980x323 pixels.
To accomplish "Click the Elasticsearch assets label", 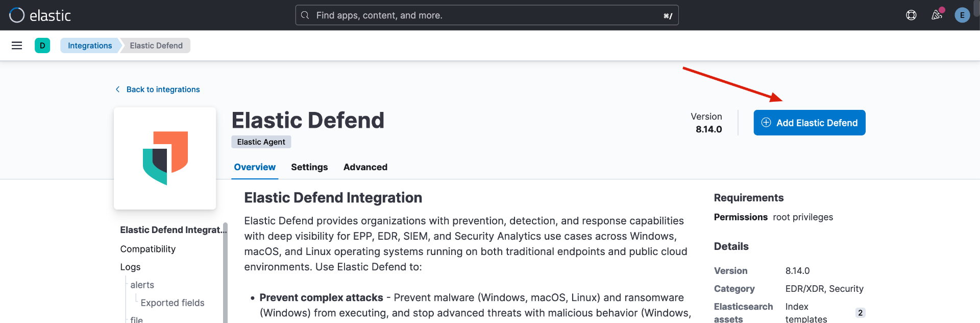I will (x=744, y=313).
